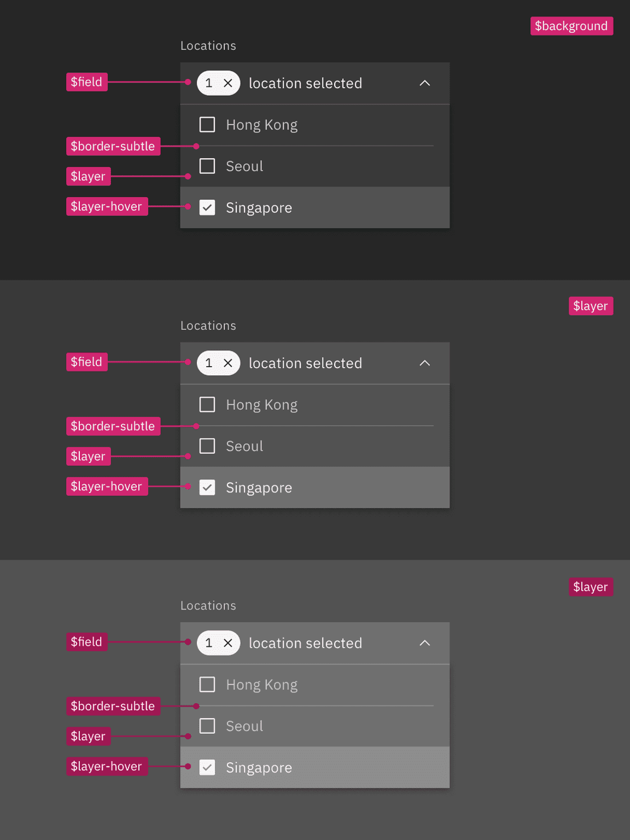
Task: Check the Seoul checkbox in the middle list
Action: 207,446
